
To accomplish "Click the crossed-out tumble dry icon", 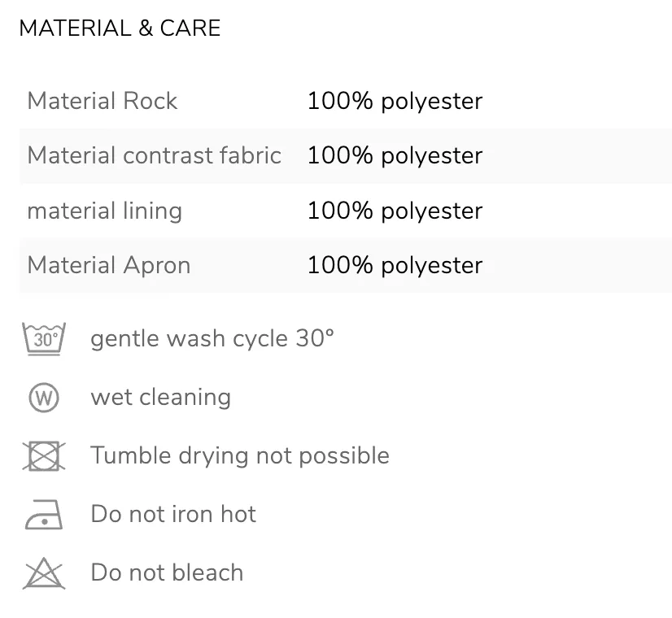I will coord(44,455).
